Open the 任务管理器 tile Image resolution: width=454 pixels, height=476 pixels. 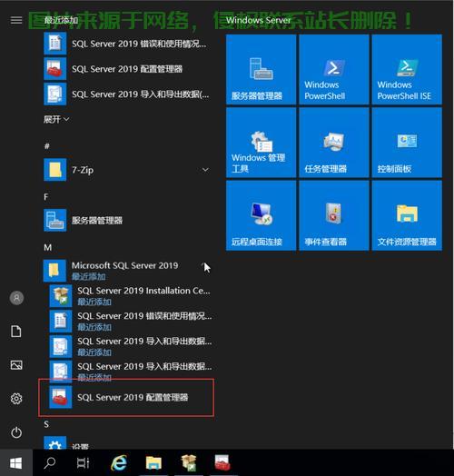point(334,143)
